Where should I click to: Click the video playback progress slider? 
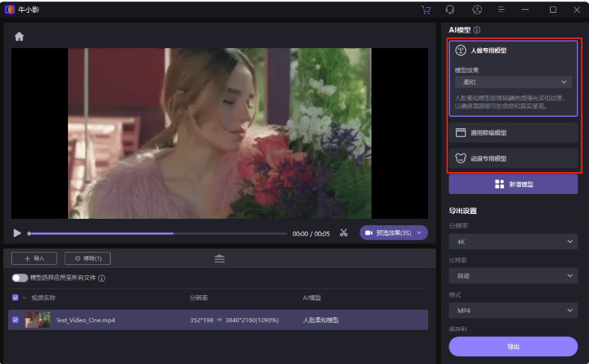click(x=156, y=233)
